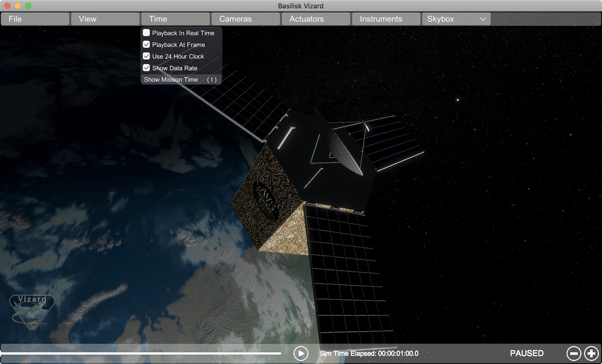Disable Use 24 Hour Clock checkbox
The width and height of the screenshot is (602, 364).
[146, 56]
